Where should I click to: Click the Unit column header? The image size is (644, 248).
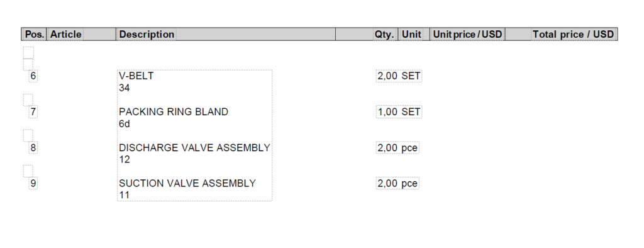pyautogui.click(x=411, y=35)
